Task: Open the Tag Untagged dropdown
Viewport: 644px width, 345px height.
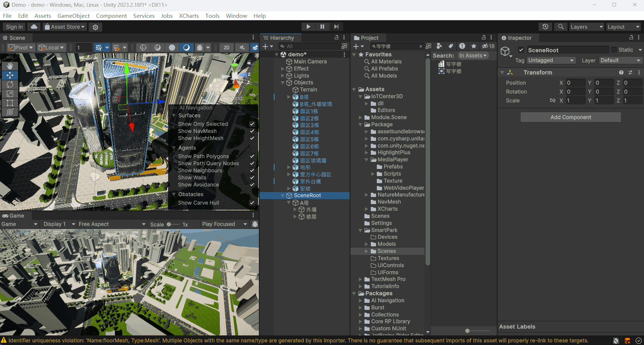Action: [551, 60]
